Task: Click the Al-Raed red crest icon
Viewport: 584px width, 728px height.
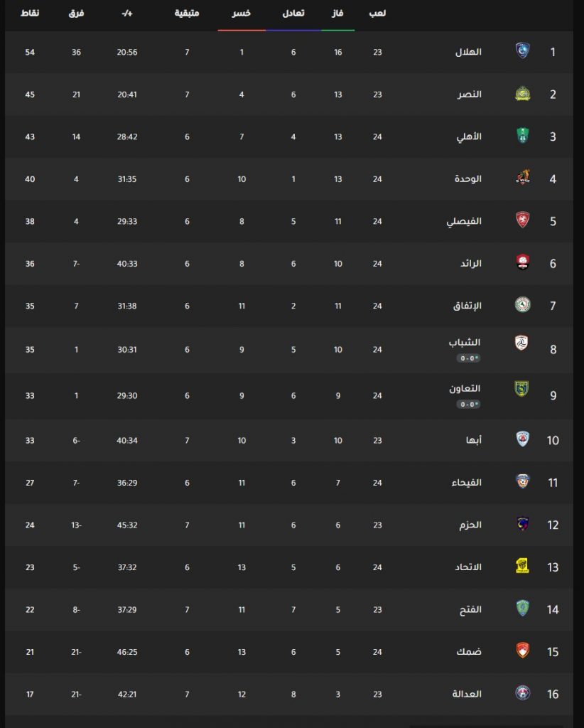Action: 523,262
